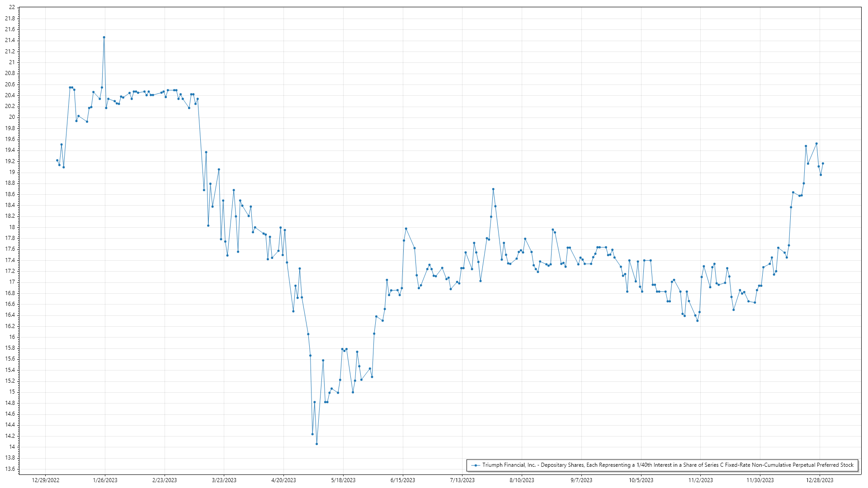Click the 18 label on the y-axis
Viewport: 868px width, 488px height.
(12, 227)
